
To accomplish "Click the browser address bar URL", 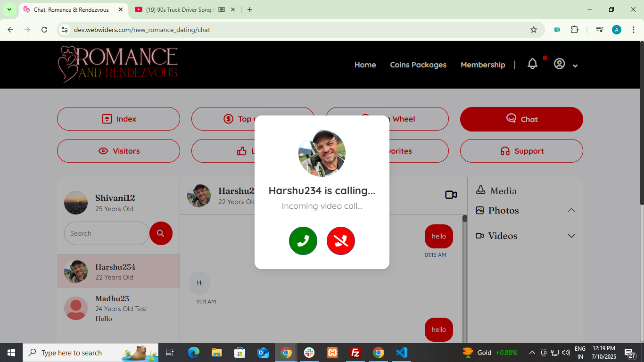I will coord(142,30).
